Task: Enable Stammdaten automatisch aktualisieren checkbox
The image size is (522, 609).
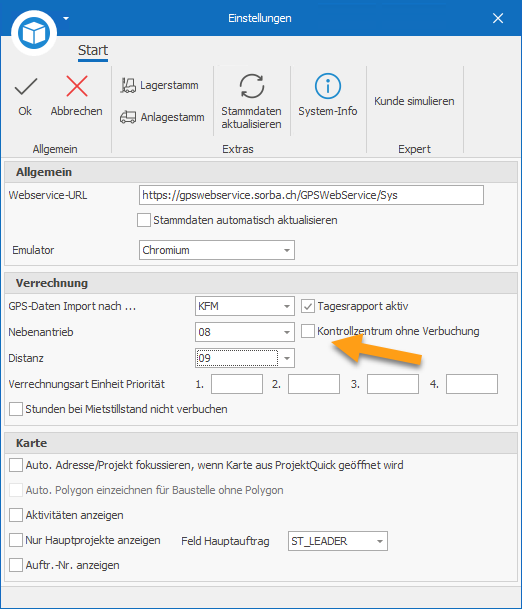Action: point(144,220)
